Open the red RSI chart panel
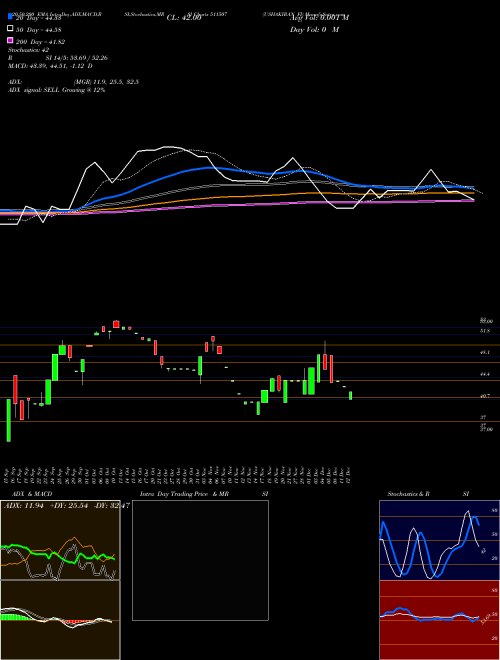Viewport: 500px width, 660px height. point(439,620)
